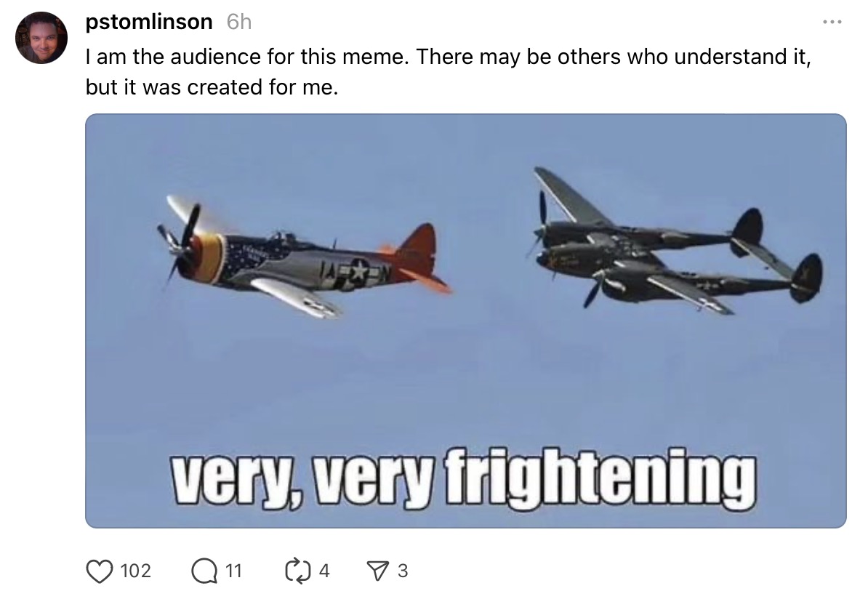868x599 pixels.
Task: Click the 'I am the audience' post line
Action: pos(449,57)
